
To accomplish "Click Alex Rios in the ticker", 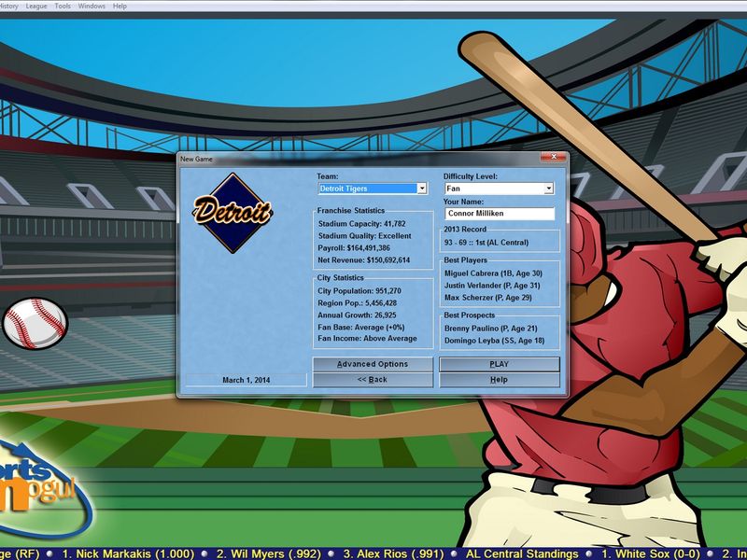I will tap(393, 553).
